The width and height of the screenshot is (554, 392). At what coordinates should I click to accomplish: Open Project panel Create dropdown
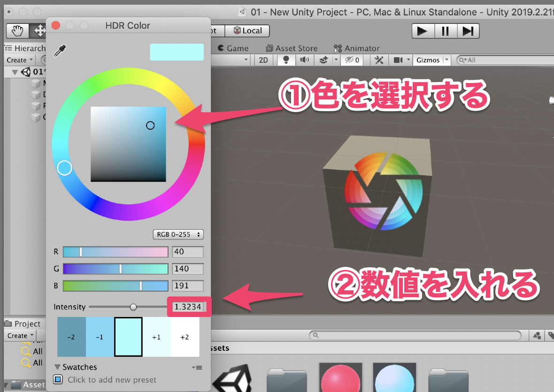coord(21,336)
